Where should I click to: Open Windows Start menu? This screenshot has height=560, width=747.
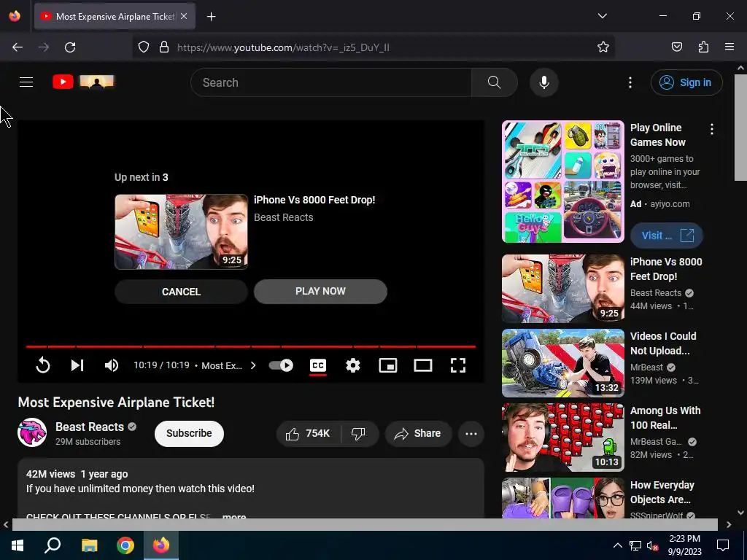(18, 545)
